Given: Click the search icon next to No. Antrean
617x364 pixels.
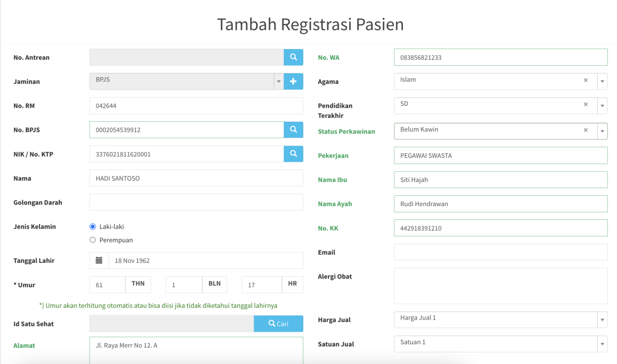Looking at the screenshot, I should (293, 57).
